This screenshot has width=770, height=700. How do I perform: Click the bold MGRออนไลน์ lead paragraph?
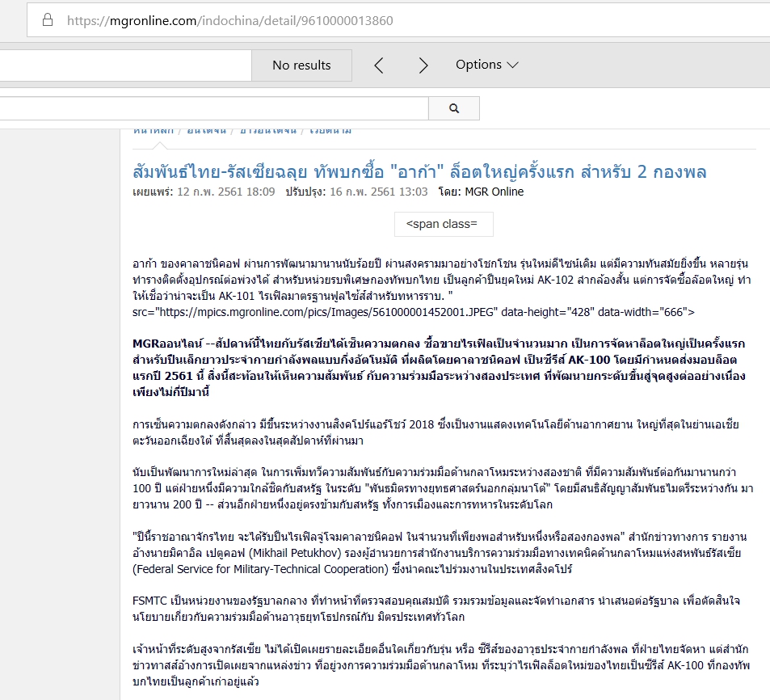(x=440, y=362)
